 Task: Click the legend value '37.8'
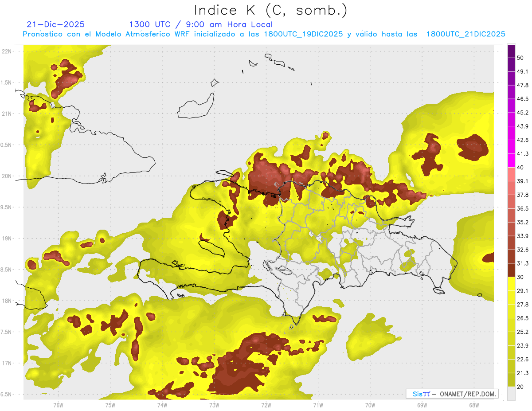pos(523,195)
